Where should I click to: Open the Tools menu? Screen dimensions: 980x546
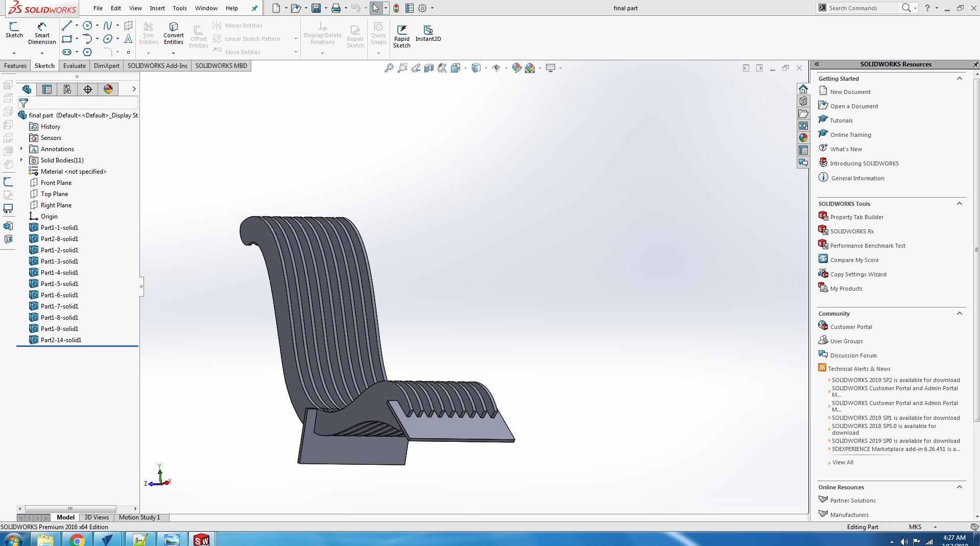point(180,8)
